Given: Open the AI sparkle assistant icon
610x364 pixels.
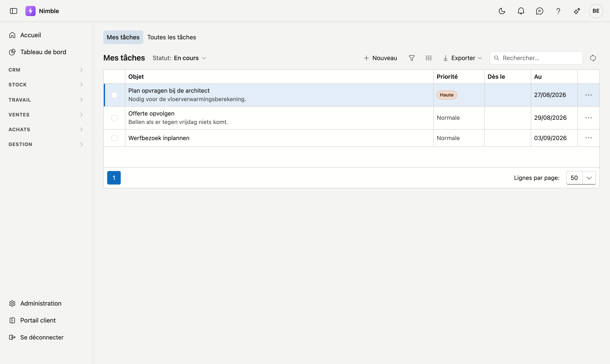Looking at the screenshot, I should [577, 11].
